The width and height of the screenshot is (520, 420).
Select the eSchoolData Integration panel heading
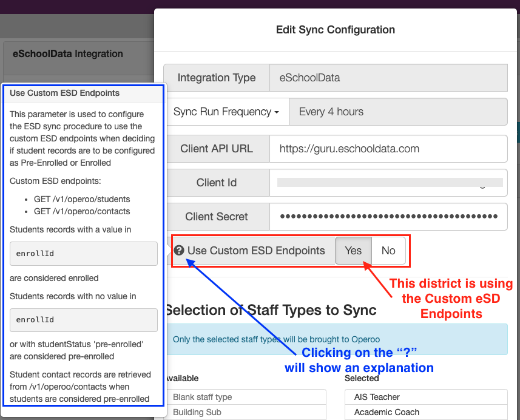point(67,54)
